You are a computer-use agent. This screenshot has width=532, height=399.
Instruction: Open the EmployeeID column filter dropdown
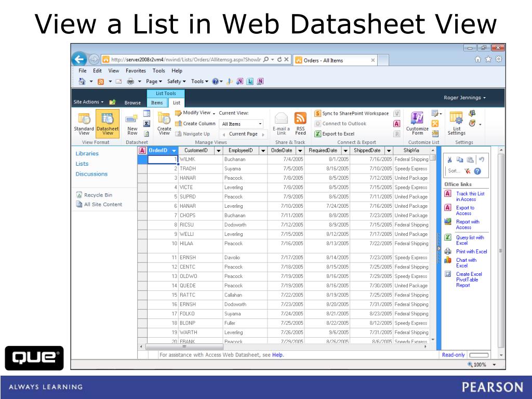click(263, 151)
